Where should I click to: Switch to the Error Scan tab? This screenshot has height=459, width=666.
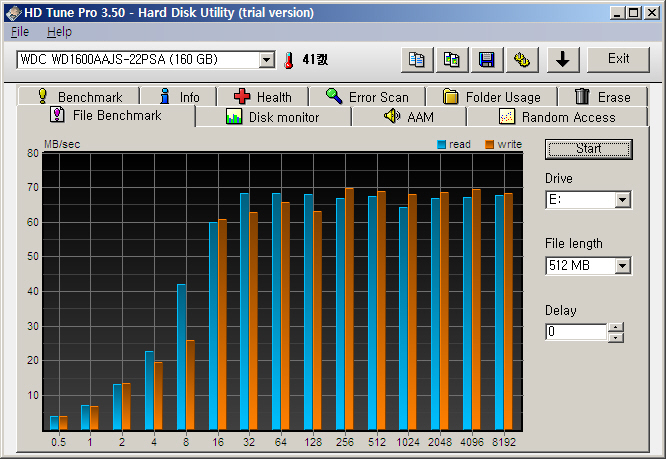pyautogui.click(x=367, y=97)
